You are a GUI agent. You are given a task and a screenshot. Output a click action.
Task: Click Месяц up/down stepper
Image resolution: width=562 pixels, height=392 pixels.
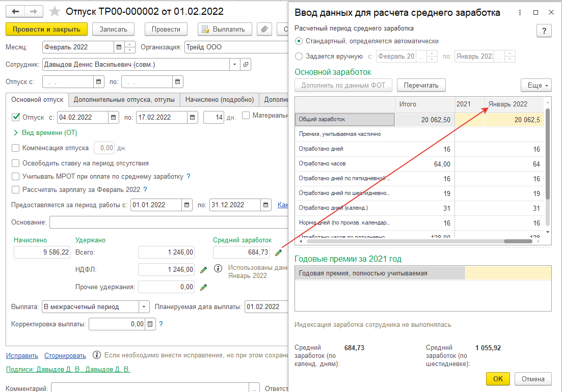click(x=130, y=47)
